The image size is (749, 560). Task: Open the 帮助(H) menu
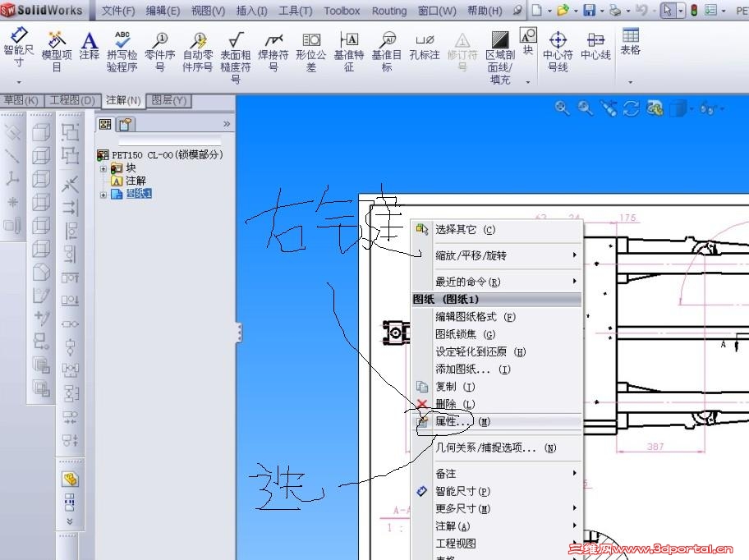[485, 11]
